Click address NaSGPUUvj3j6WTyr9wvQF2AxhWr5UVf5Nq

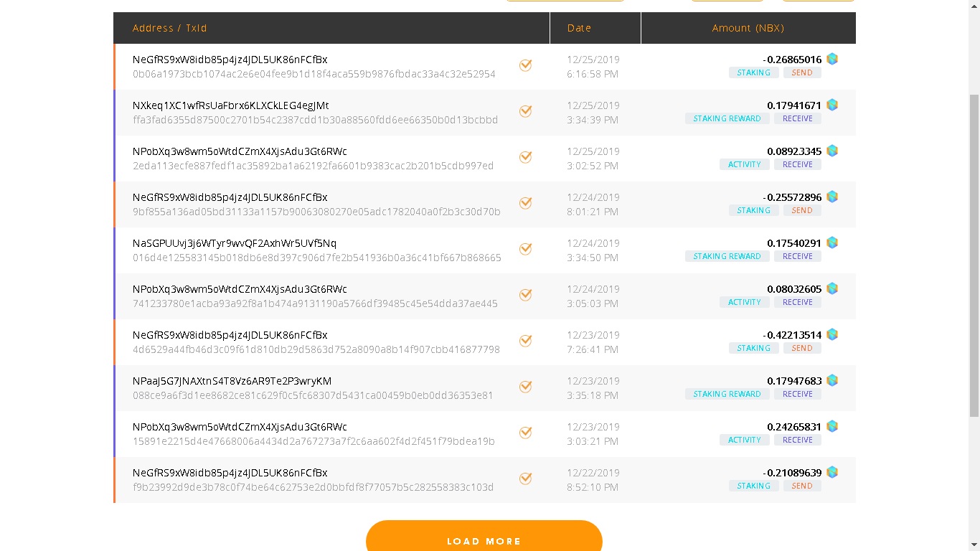[x=235, y=243]
